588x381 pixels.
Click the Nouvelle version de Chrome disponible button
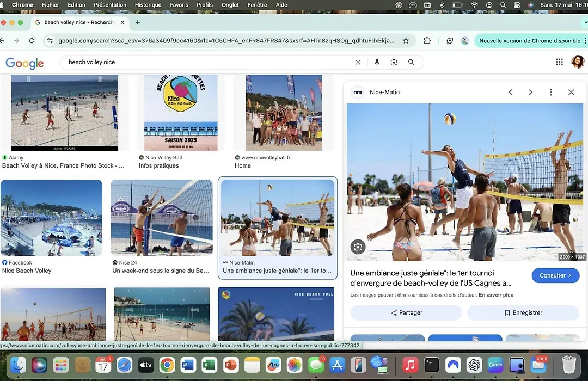tap(530, 40)
